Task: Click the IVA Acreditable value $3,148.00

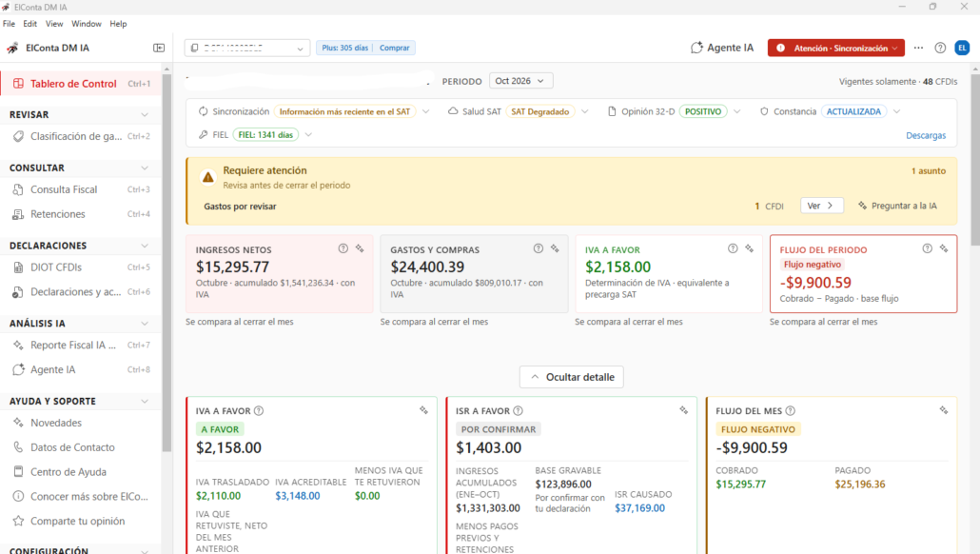Action: click(x=298, y=496)
